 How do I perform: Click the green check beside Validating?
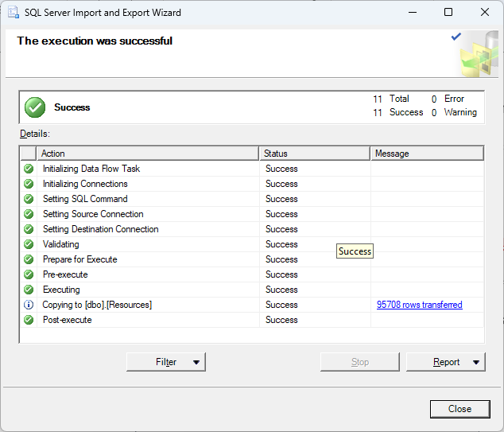pyautogui.click(x=29, y=244)
